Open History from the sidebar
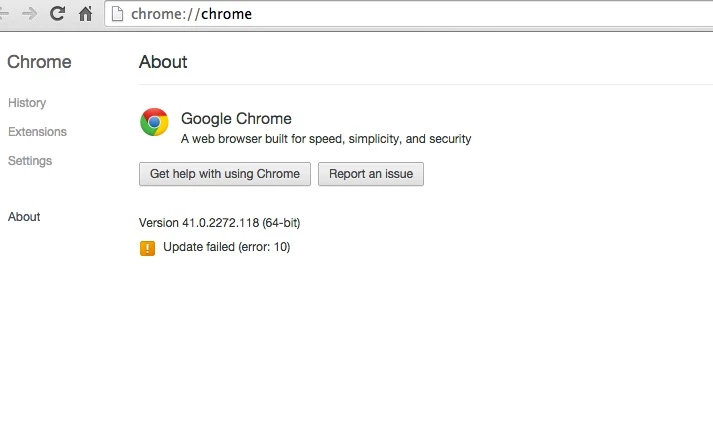This screenshot has height=436, width=713. coord(27,103)
